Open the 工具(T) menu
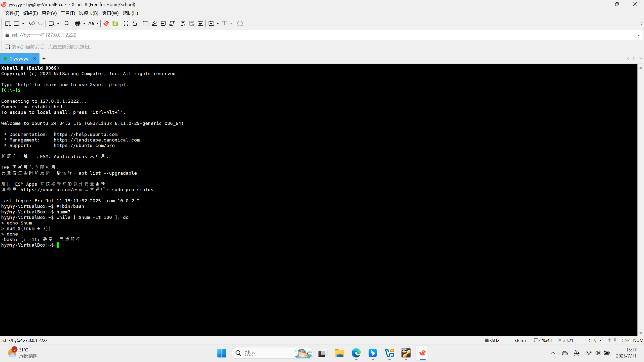Image resolution: width=644 pixels, height=362 pixels. [x=68, y=13]
